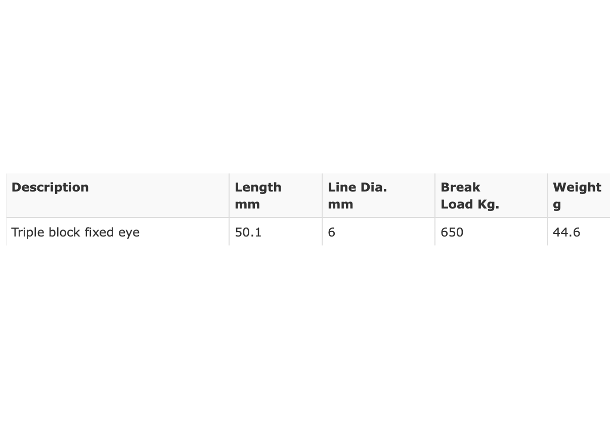Click the mm unit under Line Dia.
Screen dimensions: 610x441
tap(340, 205)
